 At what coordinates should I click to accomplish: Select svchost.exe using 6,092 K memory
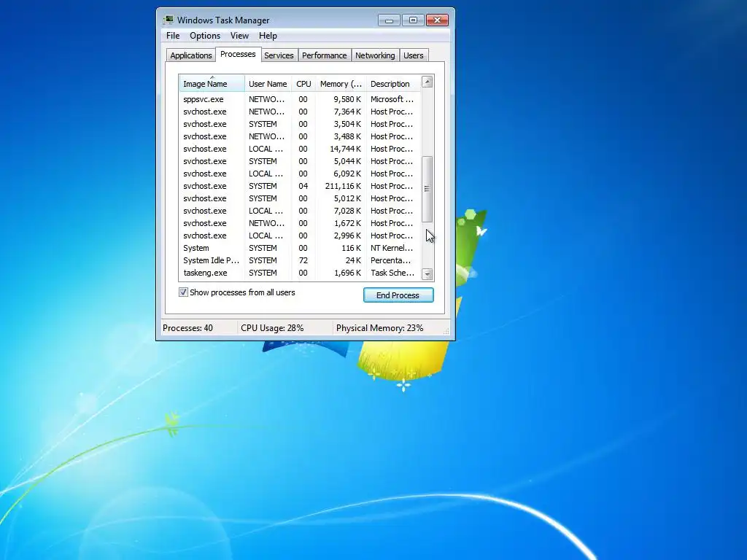pos(300,174)
